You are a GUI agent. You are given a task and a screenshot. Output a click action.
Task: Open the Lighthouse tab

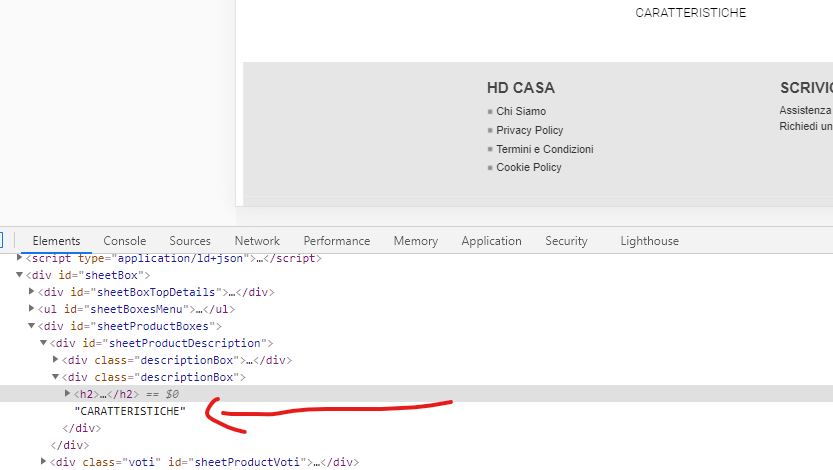tap(650, 241)
